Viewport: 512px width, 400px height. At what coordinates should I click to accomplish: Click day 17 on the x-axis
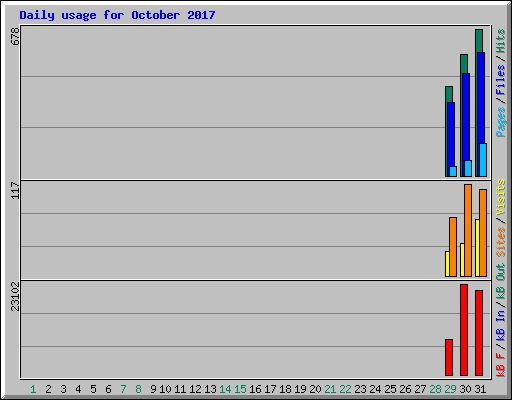pyautogui.click(x=270, y=389)
